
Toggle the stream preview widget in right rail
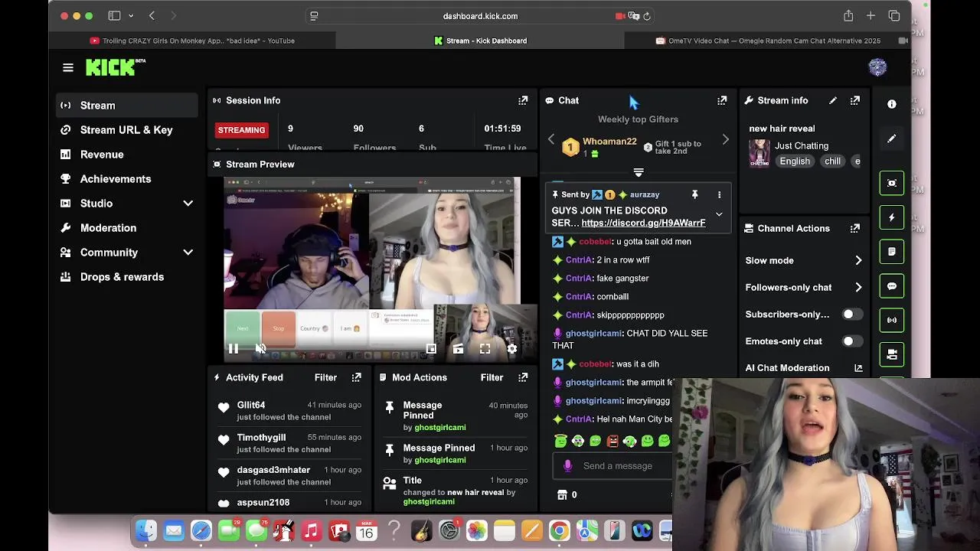click(x=892, y=183)
